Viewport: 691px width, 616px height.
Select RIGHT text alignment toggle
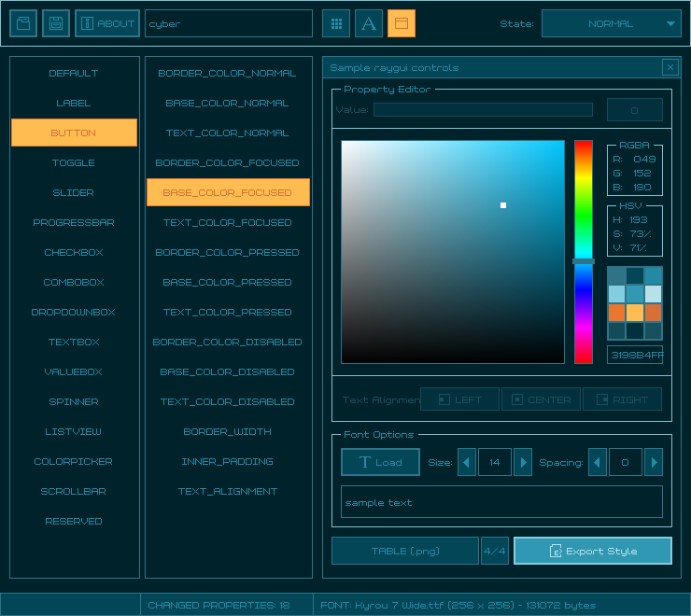[x=622, y=399]
